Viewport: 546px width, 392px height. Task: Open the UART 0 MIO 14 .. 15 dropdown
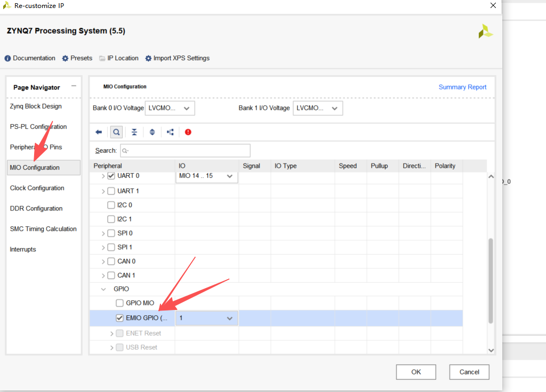click(x=207, y=176)
